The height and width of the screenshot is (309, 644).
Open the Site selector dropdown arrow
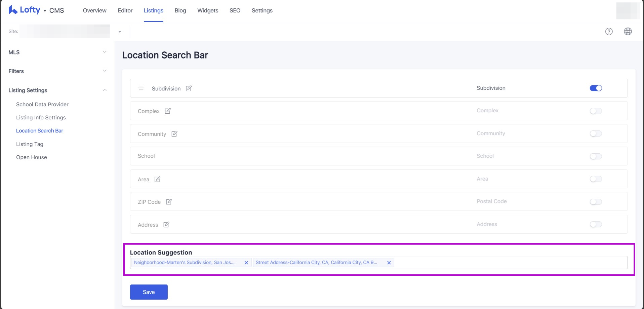coord(120,32)
